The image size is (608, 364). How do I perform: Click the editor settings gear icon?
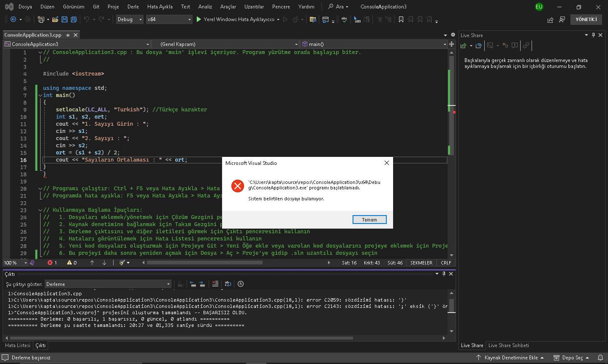click(453, 35)
